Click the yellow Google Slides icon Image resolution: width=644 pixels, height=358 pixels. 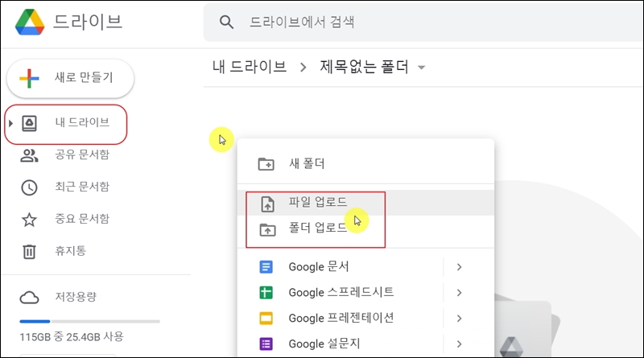[x=266, y=318]
